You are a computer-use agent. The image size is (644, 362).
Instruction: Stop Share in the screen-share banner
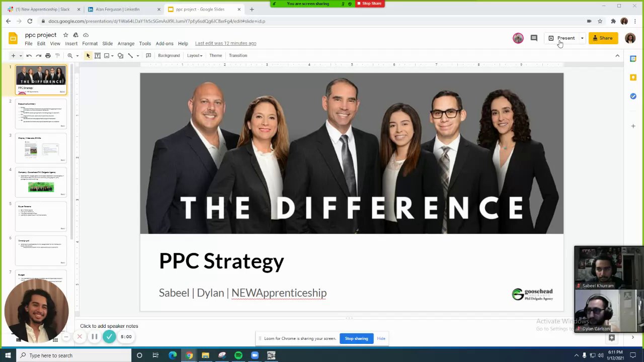[370, 4]
